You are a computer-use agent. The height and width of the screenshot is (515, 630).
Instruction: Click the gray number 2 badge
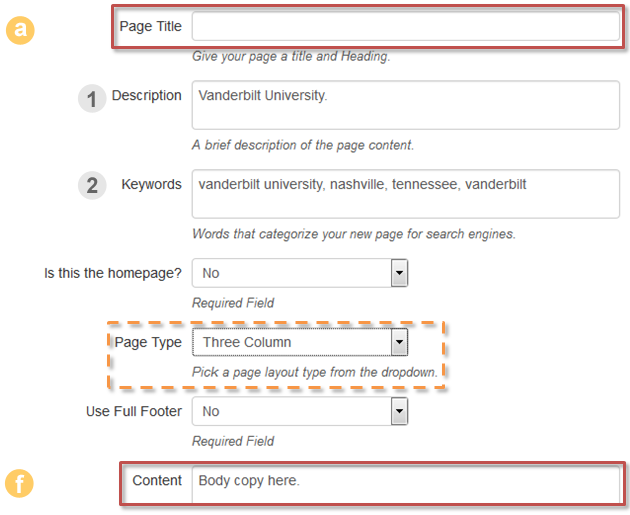(x=92, y=186)
